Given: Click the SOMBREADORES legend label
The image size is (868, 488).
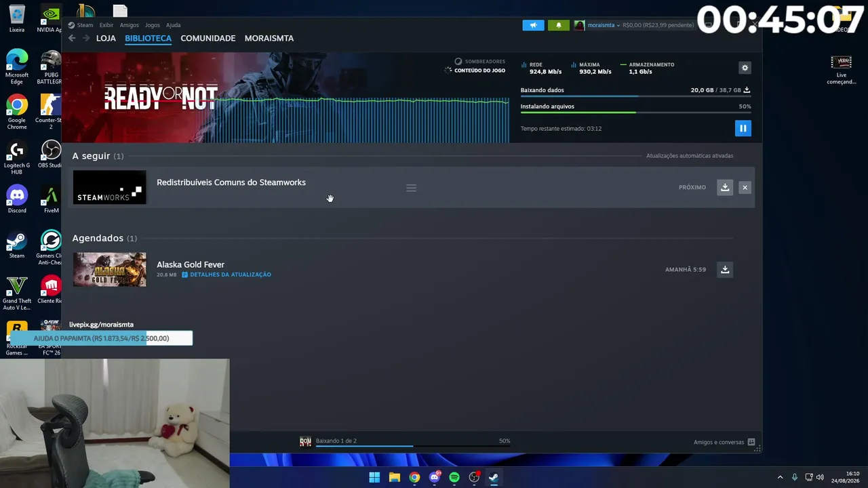Looking at the screenshot, I should pyautogui.click(x=485, y=62).
